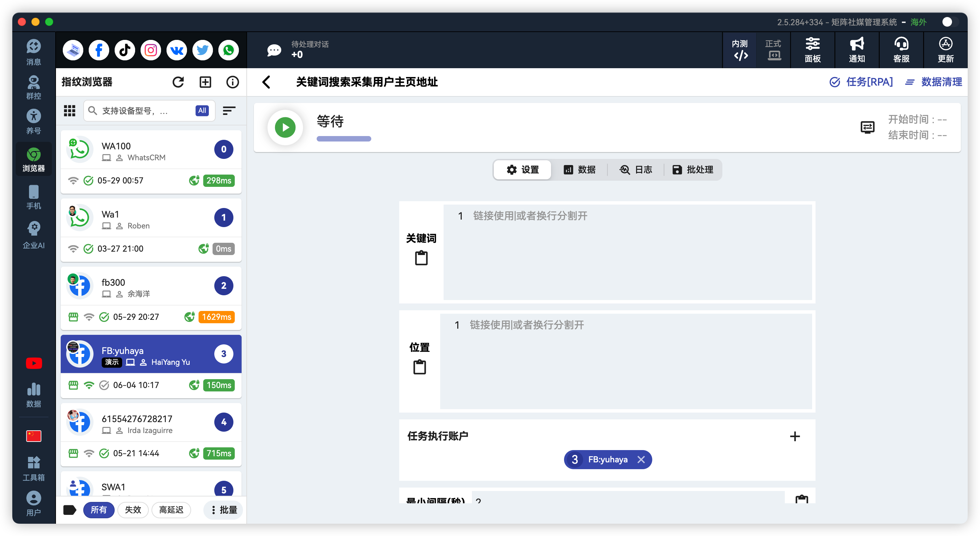Open the 任务[RPA] link
This screenshot has height=536, width=980.
tap(861, 82)
